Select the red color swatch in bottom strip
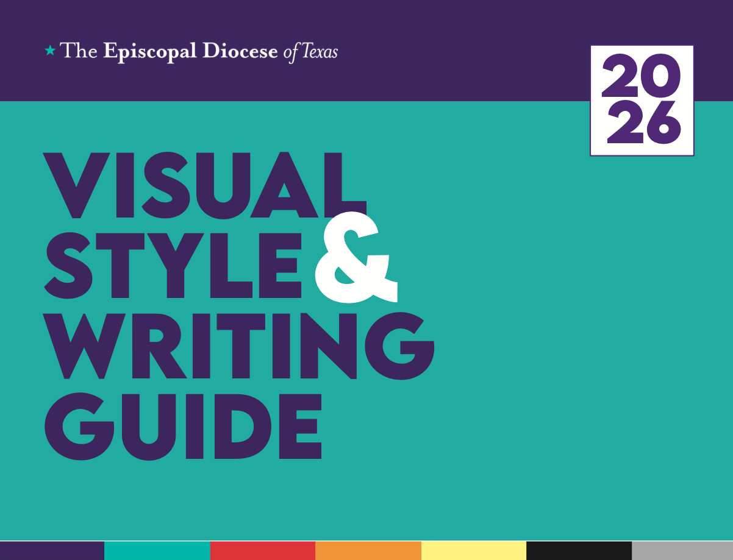Image resolution: width=733 pixels, height=560 pixels. [x=263, y=550]
